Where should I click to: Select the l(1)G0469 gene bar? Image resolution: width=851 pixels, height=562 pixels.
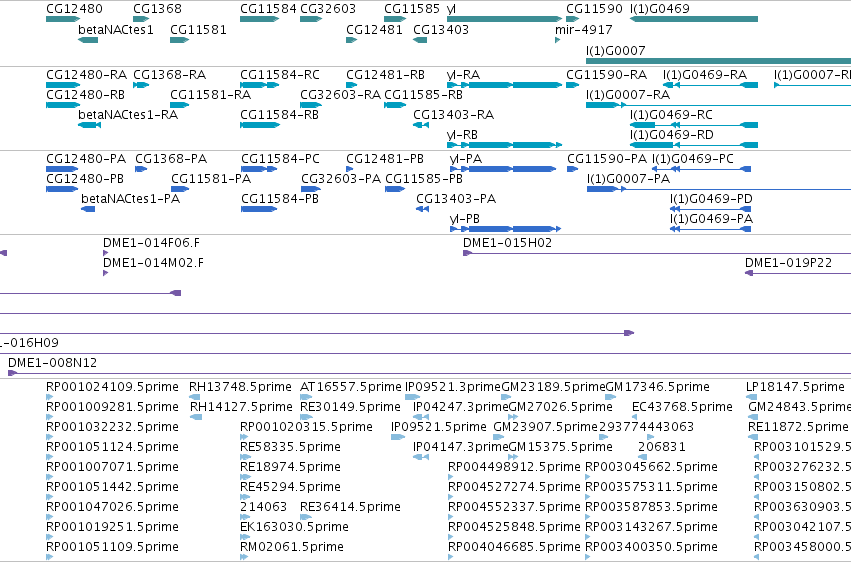(x=694, y=19)
